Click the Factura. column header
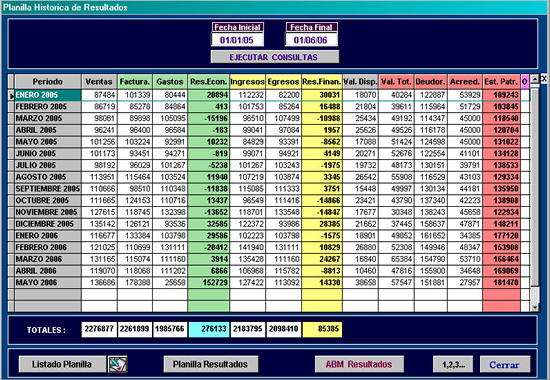Screen dimensions: 550x380 (135, 82)
